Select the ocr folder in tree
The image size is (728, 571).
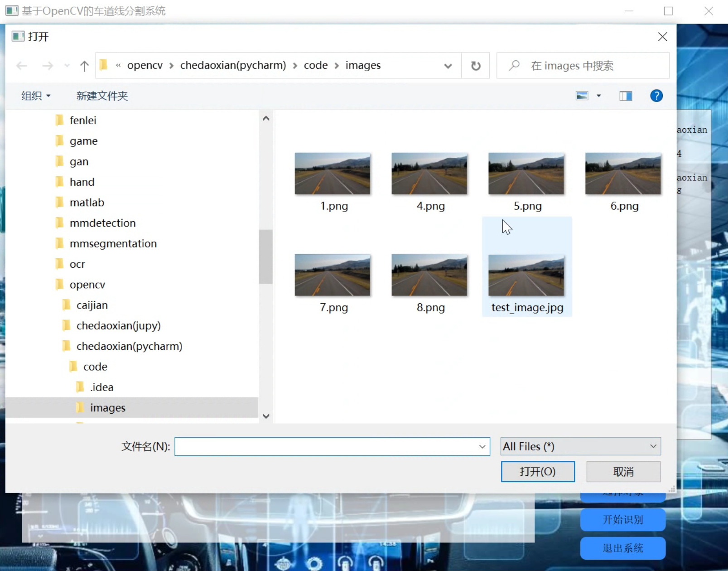[77, 264]
